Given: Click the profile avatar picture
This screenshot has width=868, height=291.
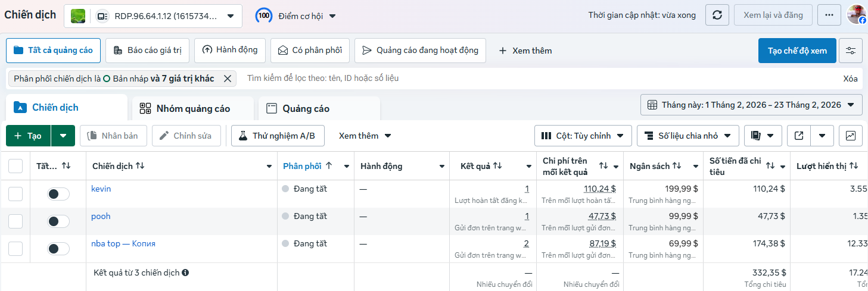Looking at the screenshot, I should pyautogui.click(x=857, y=15).
